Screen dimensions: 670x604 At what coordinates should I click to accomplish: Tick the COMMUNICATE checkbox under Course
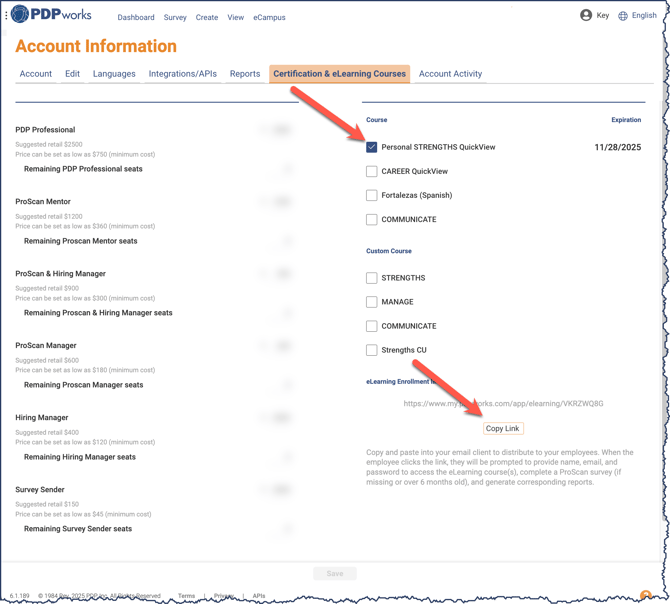371,220
